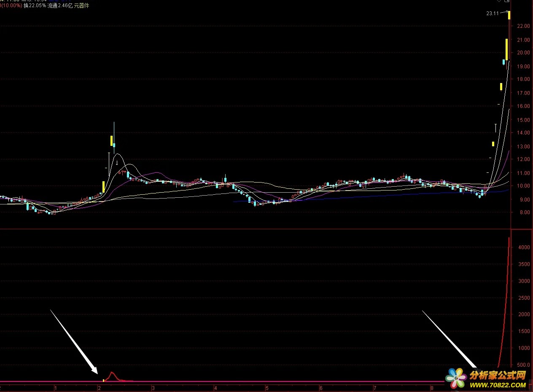Select month 7 marker on time axis

[x=374, y=387]
